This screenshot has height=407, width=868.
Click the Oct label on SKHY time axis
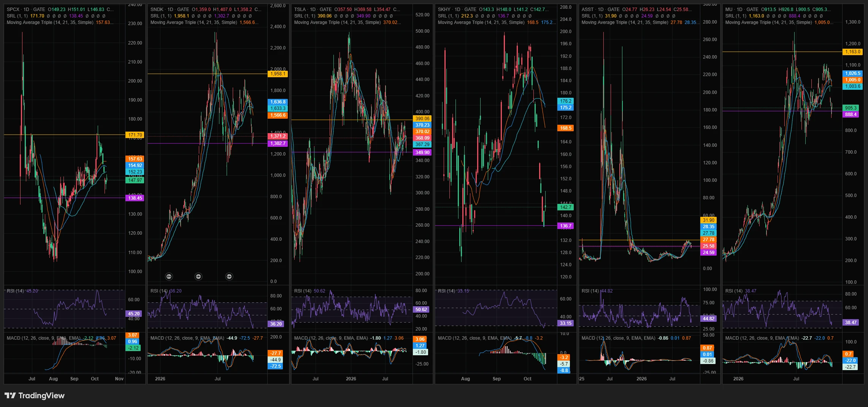pyautogui.click(x=527, y=379)
